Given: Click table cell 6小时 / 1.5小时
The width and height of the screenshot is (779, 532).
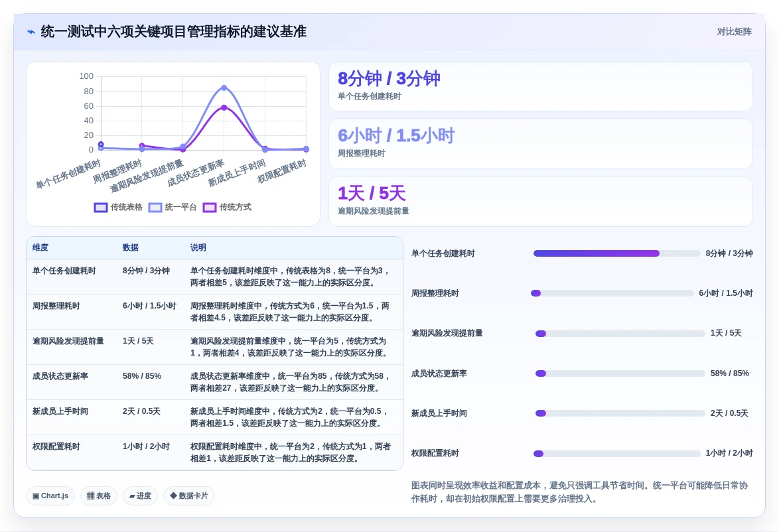Looking at the screenshot, I should (149, 306).
